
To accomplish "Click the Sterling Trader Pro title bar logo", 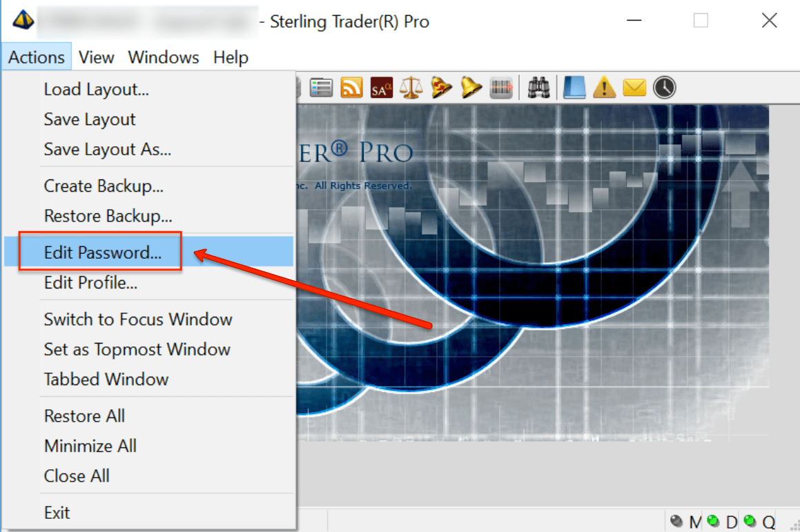I will (x=23, y=21).
